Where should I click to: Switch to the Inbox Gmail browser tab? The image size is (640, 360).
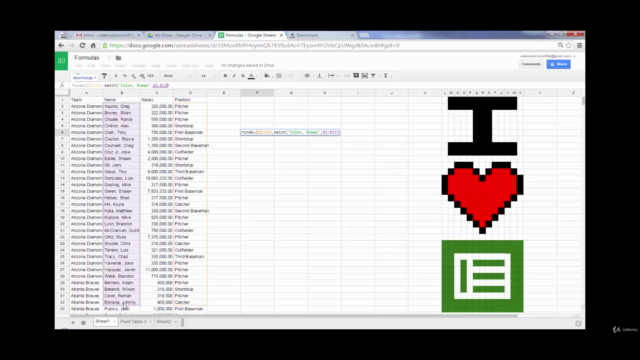tap(107, 36)
